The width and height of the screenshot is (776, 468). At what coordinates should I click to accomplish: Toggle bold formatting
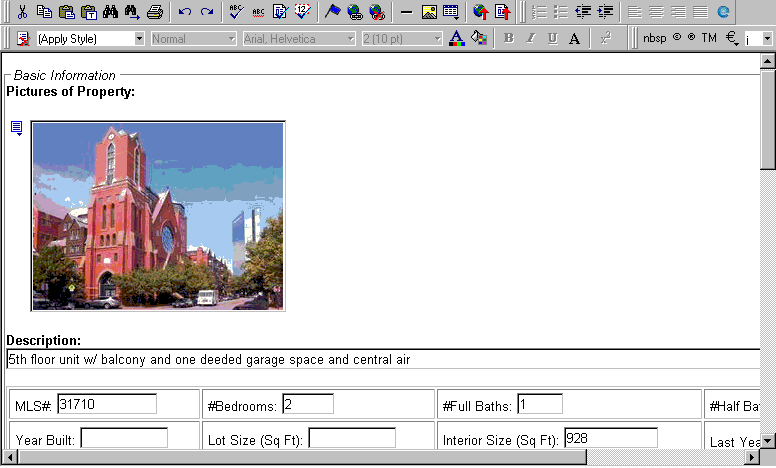click(508, 38)
